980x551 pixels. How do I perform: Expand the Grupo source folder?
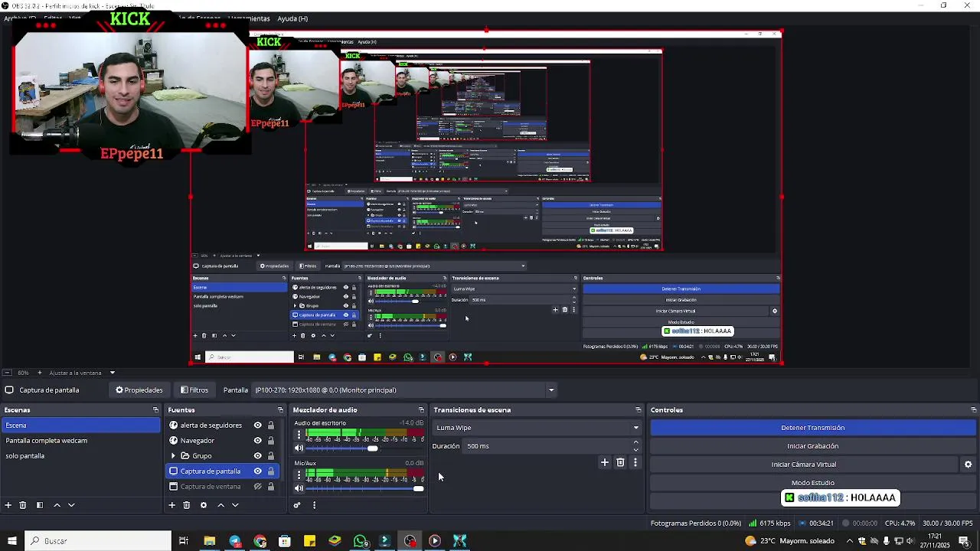tap(173, 456)
